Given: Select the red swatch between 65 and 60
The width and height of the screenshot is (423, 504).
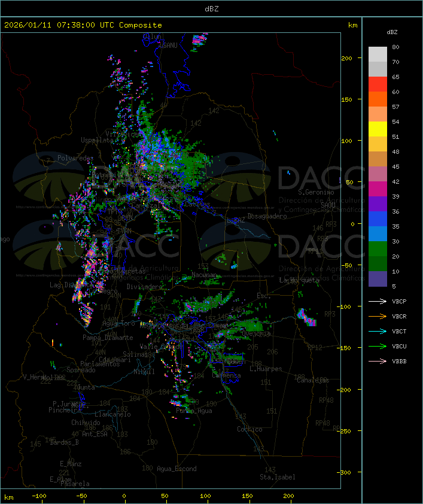Looking at the screenshot, I should pos(378,84).
